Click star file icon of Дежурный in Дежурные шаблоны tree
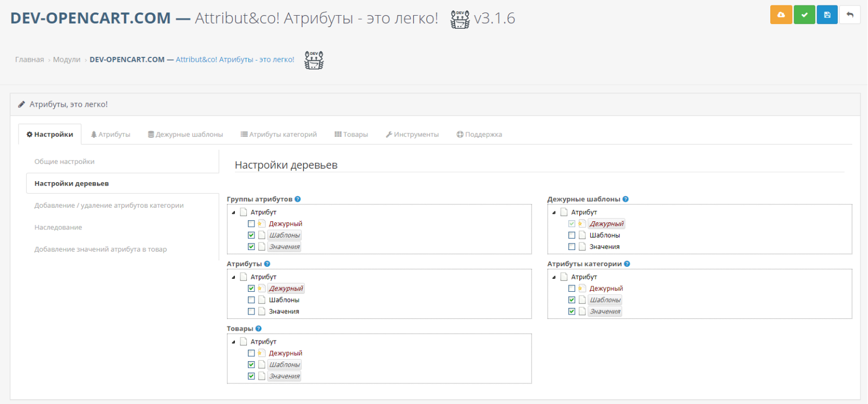This screenshot has height=404, width=868. (x=582, y=223)
